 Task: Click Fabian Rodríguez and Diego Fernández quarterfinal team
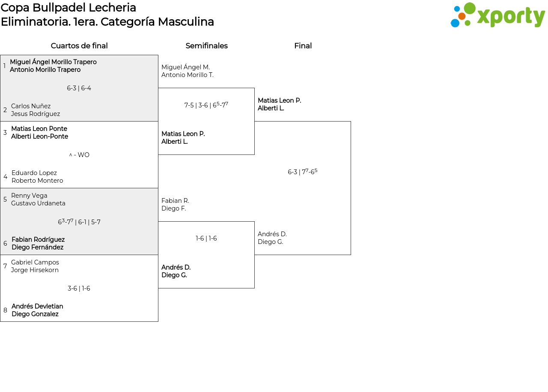point(38,244)
